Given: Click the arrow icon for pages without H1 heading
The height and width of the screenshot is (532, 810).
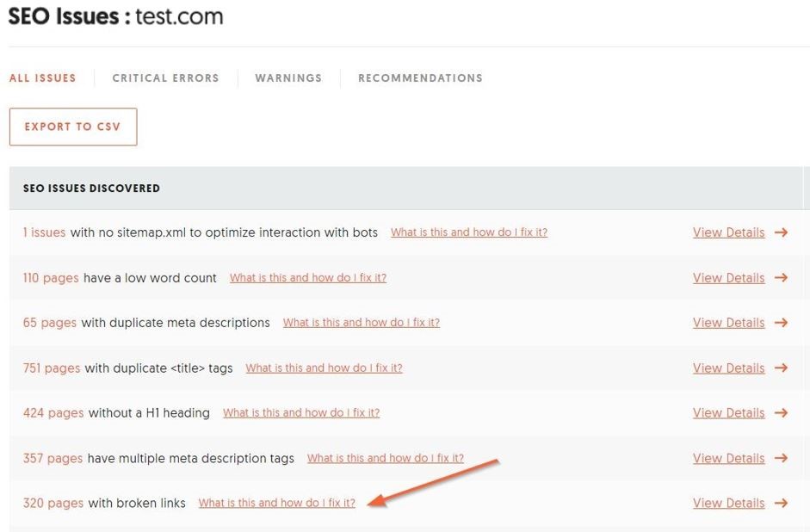Looking at the screenshot, I should coord(781,412).
